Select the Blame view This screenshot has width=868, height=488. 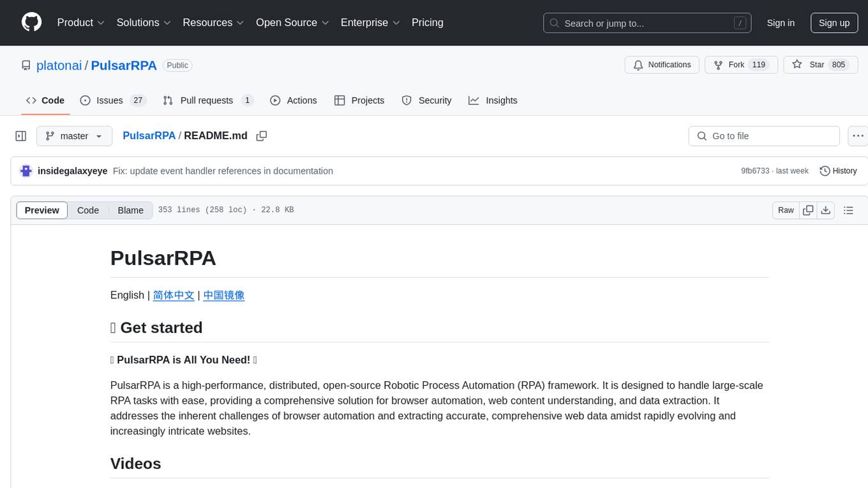tap(131, 210)
